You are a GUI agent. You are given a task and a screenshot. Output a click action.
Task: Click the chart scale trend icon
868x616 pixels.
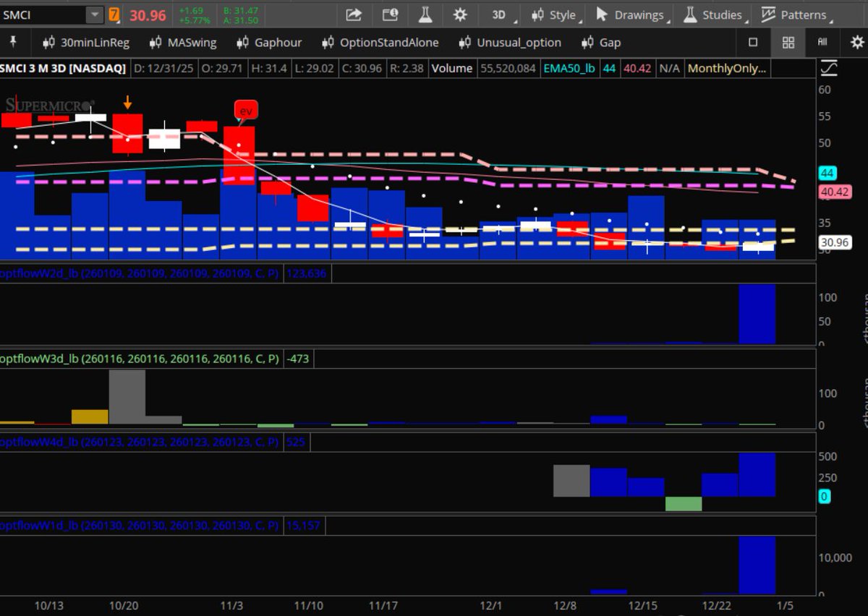pyautogui.click(x=829, y=69)
